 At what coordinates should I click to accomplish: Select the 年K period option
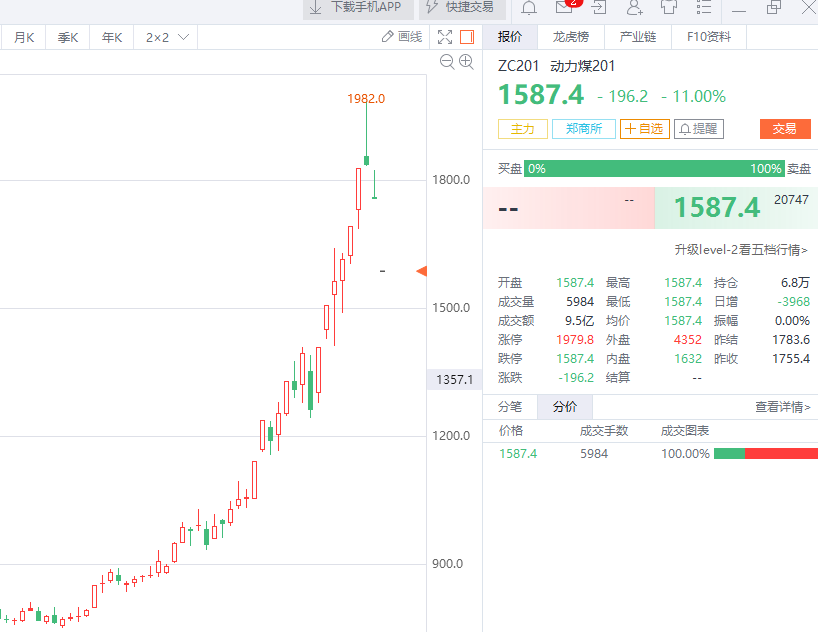tap(111, 37)
